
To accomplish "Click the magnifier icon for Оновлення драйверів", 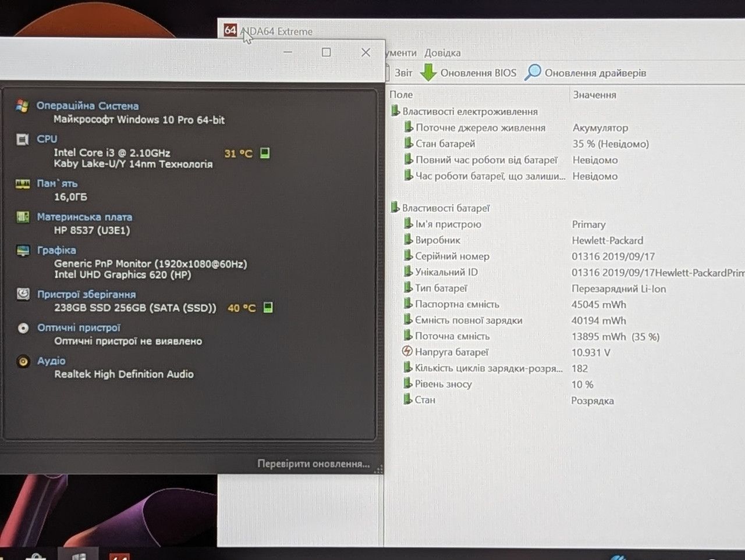I will tap(533, 73).
